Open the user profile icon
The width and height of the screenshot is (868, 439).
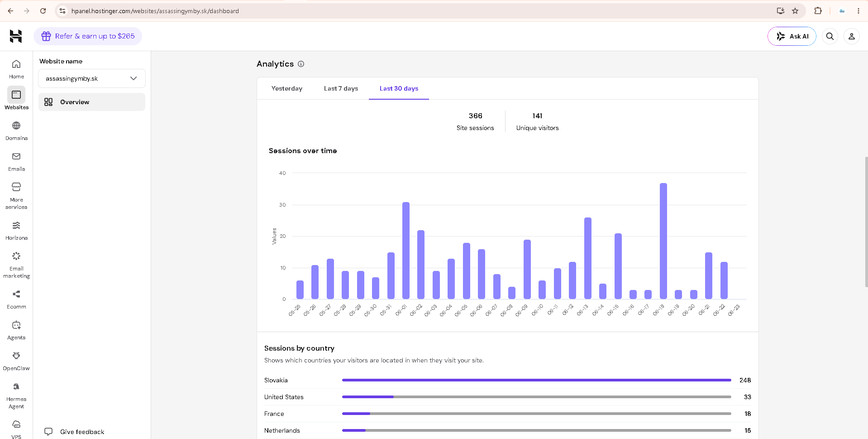tap(851, 36)
